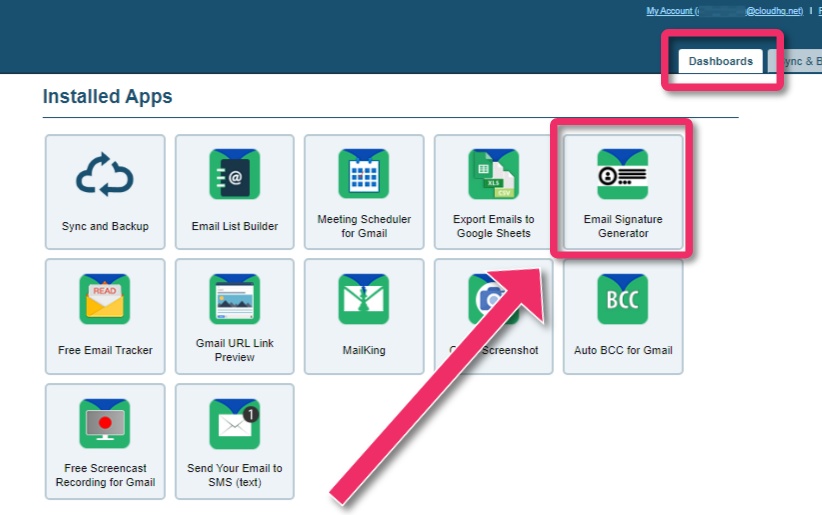
Task: Launch the Meeting Scheduler for Gmail calendar icon
Action: coord(364,174)
